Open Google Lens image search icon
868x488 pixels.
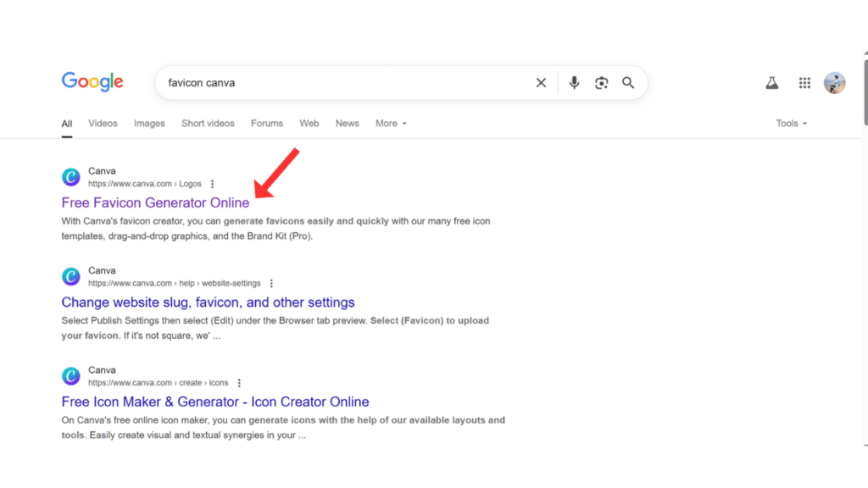[601, 82]
